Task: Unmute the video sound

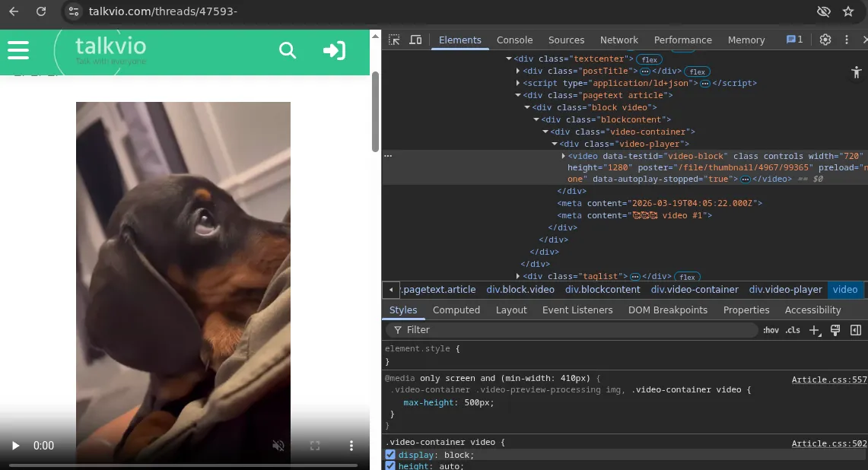Action: (278, 446)
